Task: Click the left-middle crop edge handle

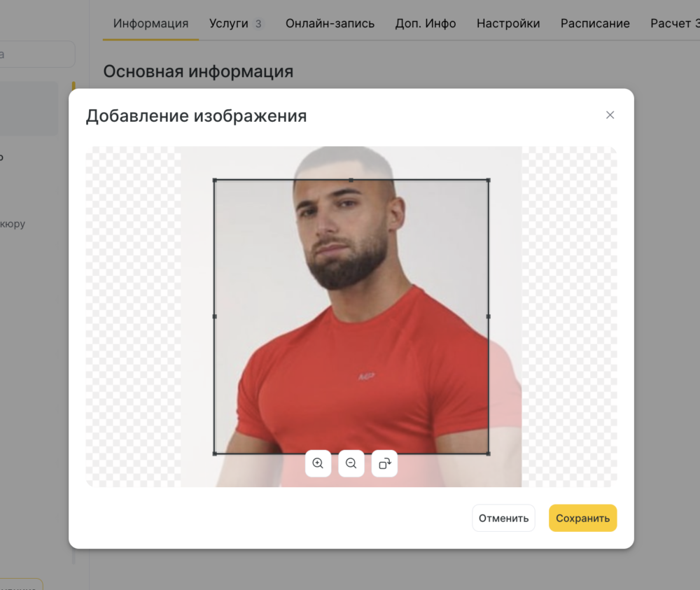Action: 215,316
